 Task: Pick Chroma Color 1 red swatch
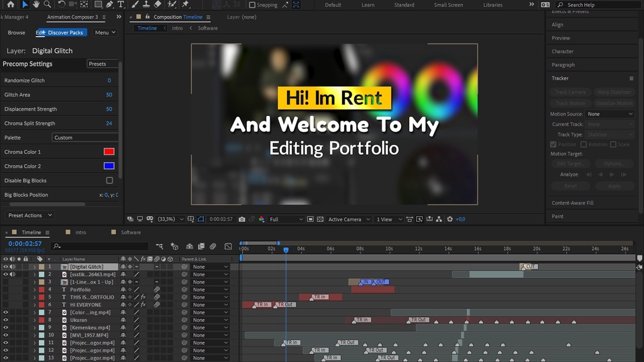pos(109,152)
